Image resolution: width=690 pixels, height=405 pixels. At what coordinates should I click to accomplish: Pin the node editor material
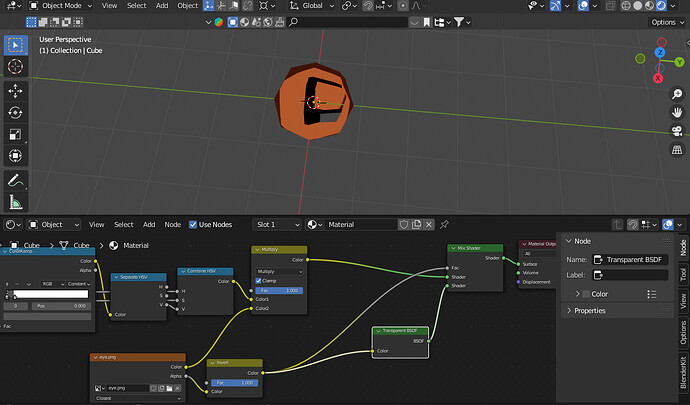(x=444, y=225)
